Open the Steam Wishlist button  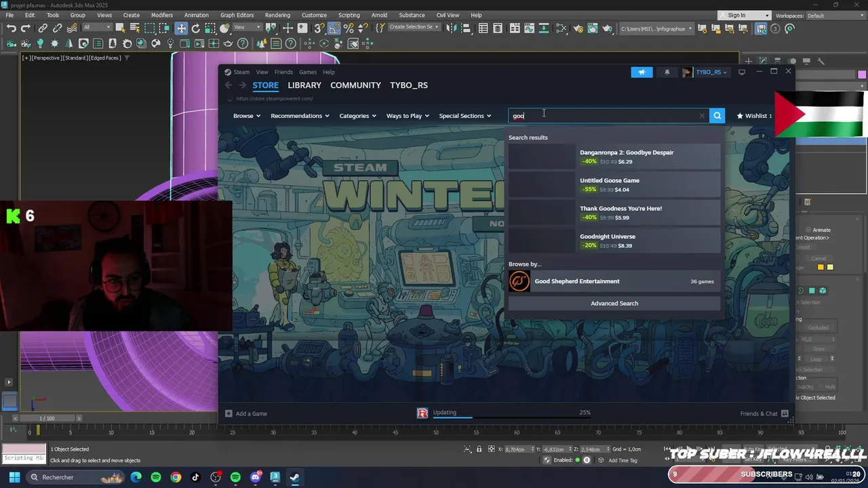[x=754, y=116]
